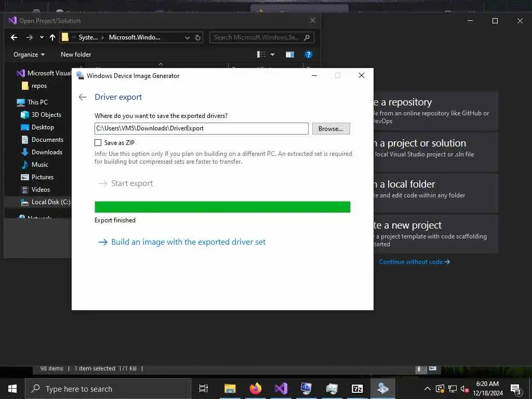Viewport: 532px width, 399px height.
Task: Minimize Windows Device Image Generator window
Action: click(314, 75)
